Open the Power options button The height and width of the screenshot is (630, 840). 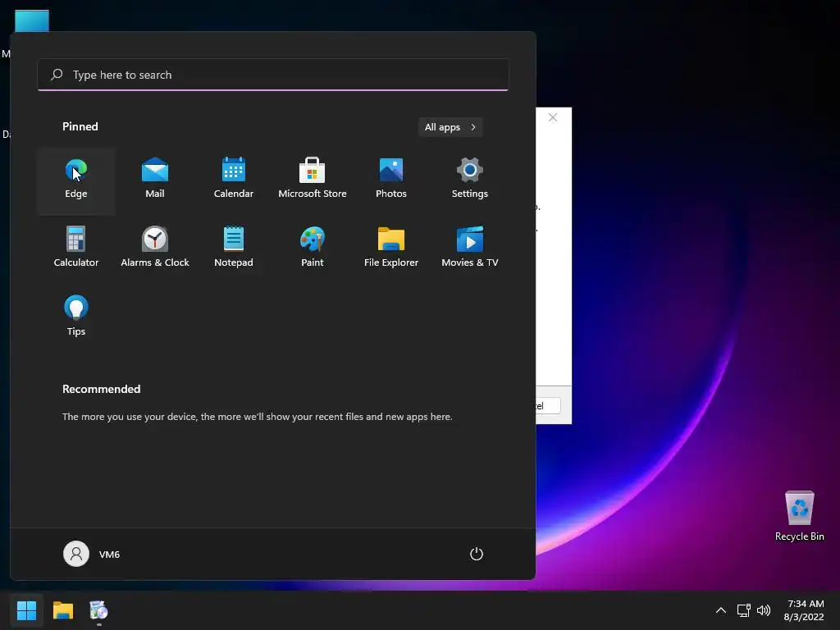477,554
